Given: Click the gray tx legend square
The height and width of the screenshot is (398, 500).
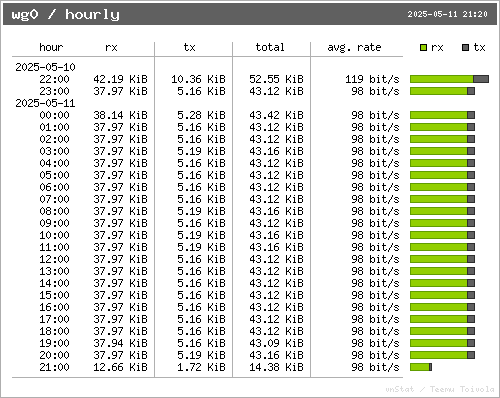Looking at the screenshot, I should click(x=466, y=48).
